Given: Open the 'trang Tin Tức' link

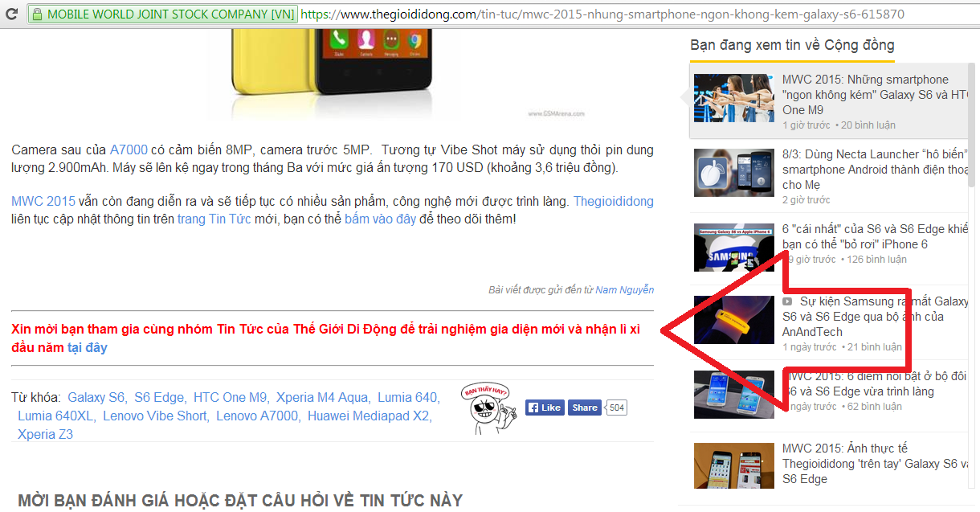Looking at the screenshot, I should [x=214, y=219].
